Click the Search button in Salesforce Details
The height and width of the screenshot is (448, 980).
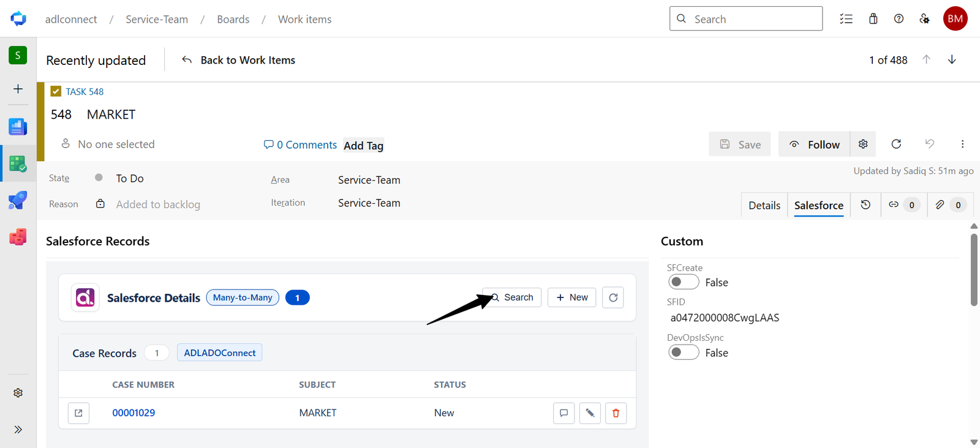click(x=512, y=297)
